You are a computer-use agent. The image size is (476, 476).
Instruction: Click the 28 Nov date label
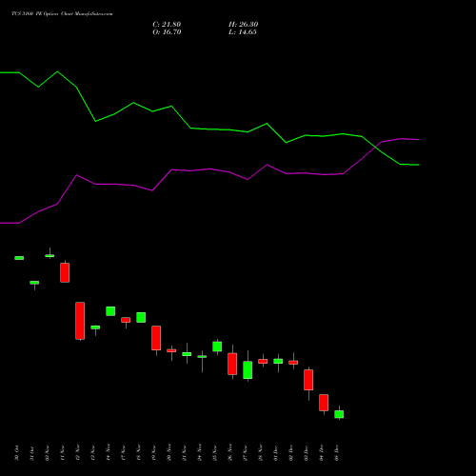[x=261, y=453]
